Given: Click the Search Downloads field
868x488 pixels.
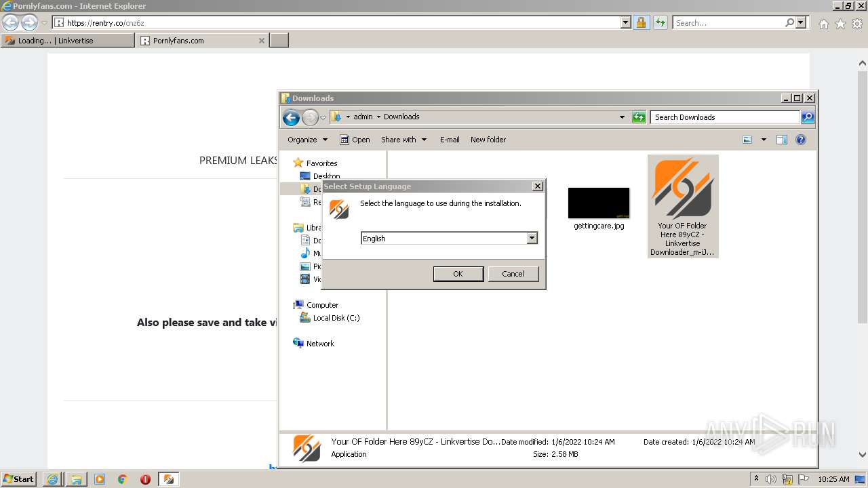Looking at the screenshot, I should pos(726,117).
